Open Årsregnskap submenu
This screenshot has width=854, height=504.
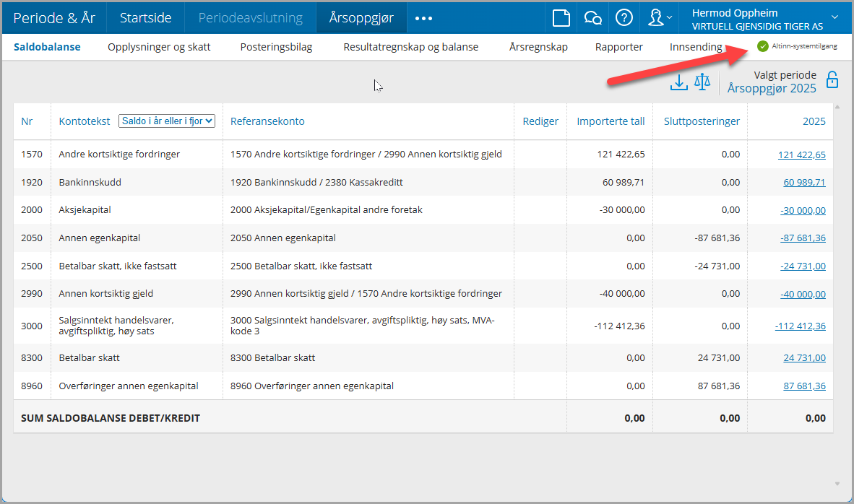538,47
